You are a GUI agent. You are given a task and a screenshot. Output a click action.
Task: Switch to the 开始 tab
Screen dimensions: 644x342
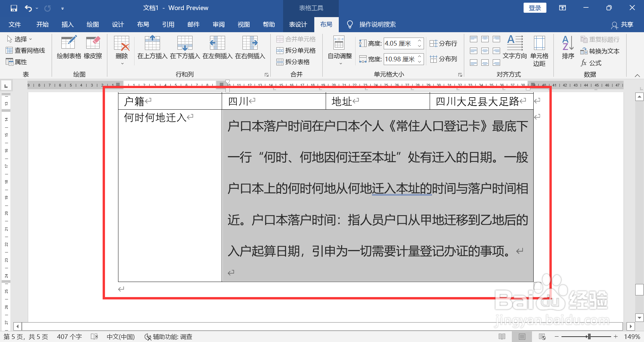click(x=43, y=24)
